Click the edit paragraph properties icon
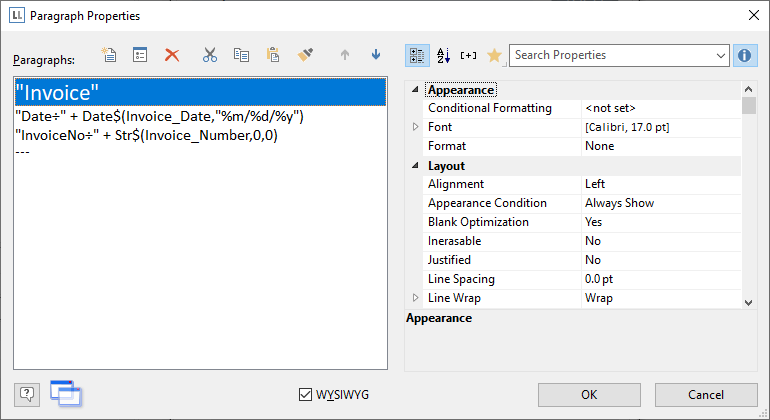Image resolution: width=770 pixels, height=420 pixels. (x=140, y=56)
